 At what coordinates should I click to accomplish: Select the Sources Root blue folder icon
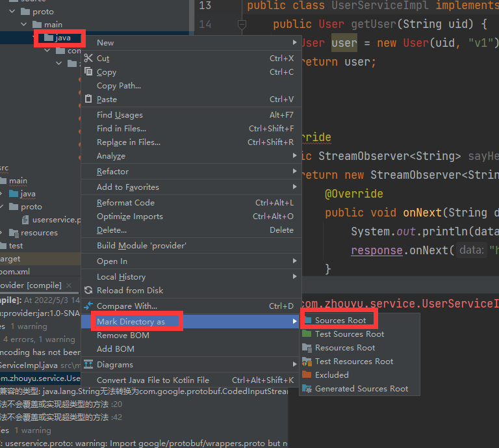tap(308, 320)
